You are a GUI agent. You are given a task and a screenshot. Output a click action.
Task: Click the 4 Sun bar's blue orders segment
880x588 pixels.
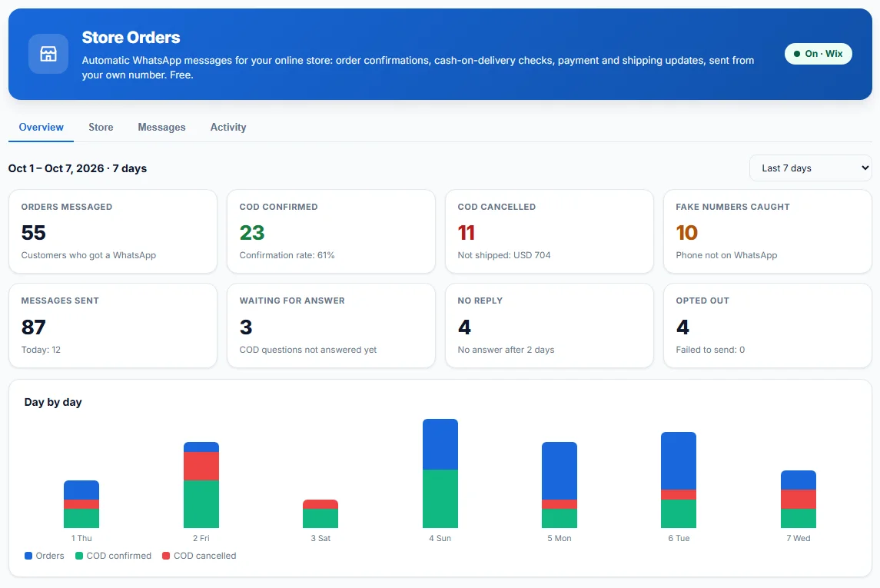pyautogui.click(x=440, y=443)
